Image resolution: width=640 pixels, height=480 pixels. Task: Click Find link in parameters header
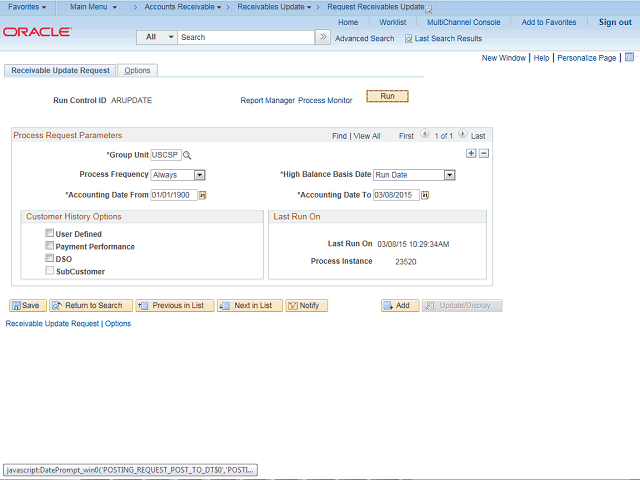pos(339,136)
